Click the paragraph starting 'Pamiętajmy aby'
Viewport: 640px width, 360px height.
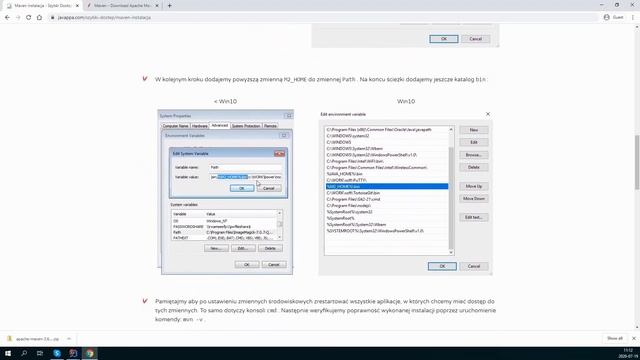[x=325, y=310]
